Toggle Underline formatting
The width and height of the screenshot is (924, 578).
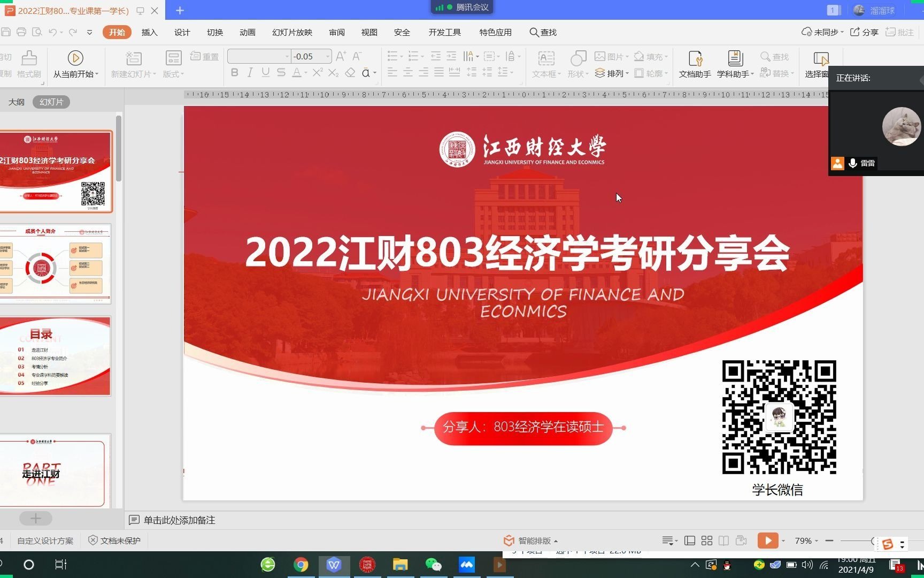(x=265, y=72)
